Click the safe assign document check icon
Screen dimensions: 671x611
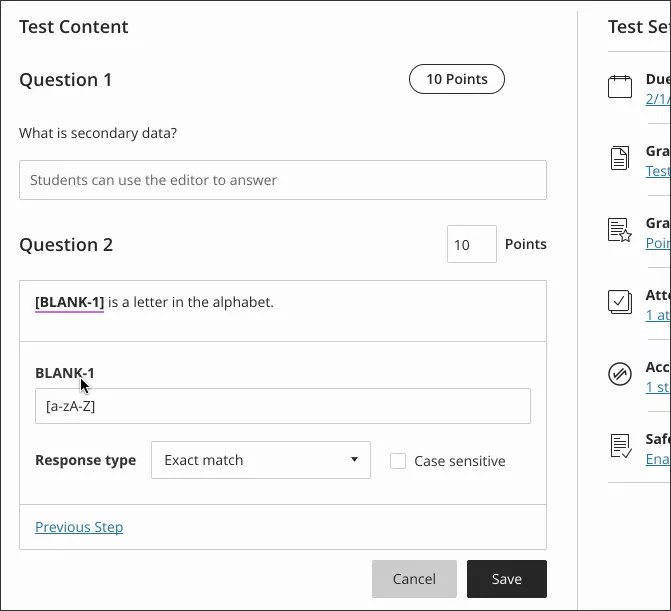pos(620,446)
